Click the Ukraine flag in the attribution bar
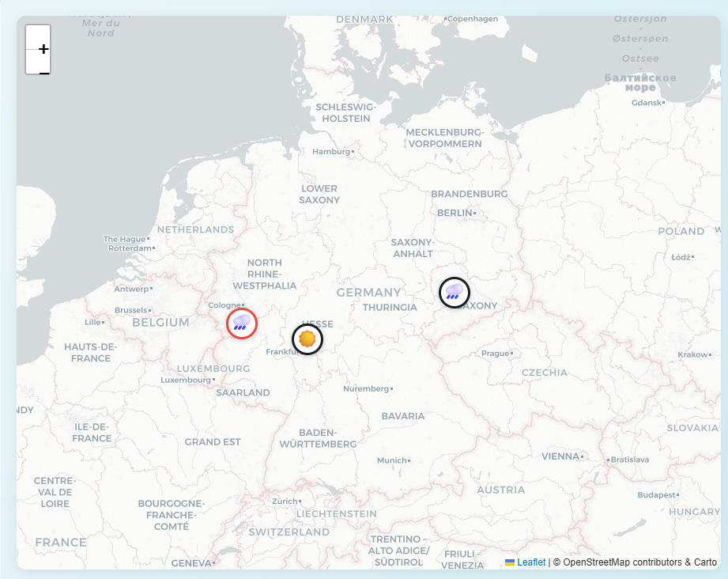This screenshot has width=728, height=579. [508, 562]
